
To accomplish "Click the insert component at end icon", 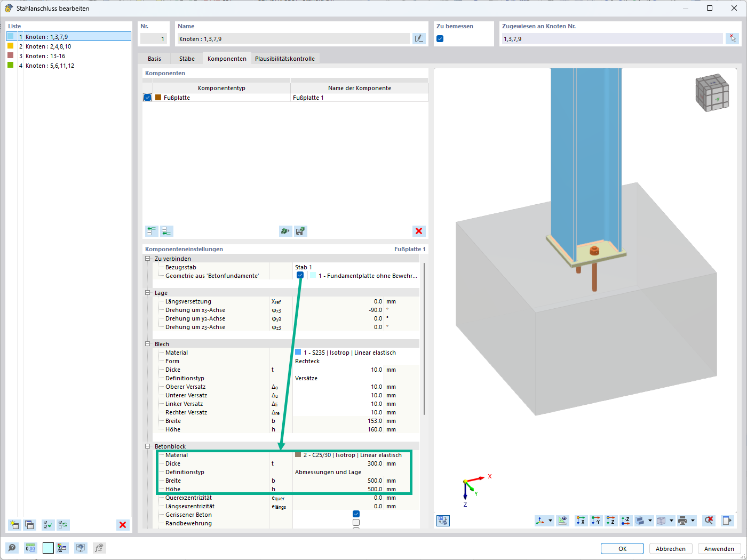I will [167, 231].
